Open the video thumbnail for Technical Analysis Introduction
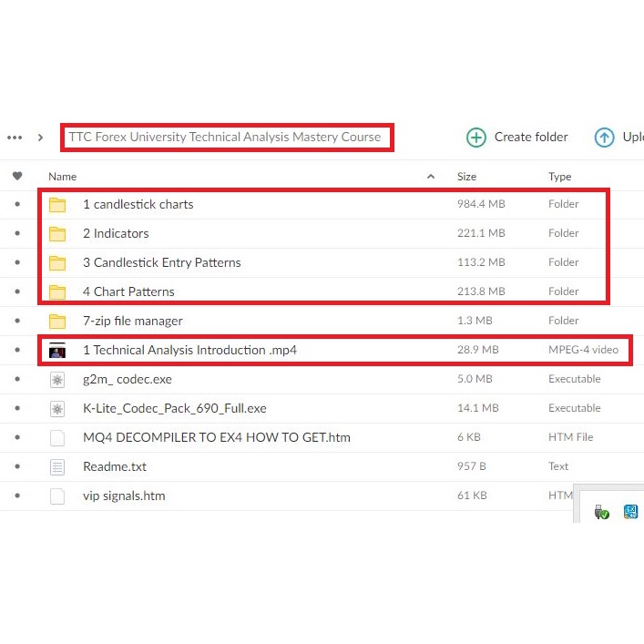This screenshot has width=644, height=644. click(57, 350)
